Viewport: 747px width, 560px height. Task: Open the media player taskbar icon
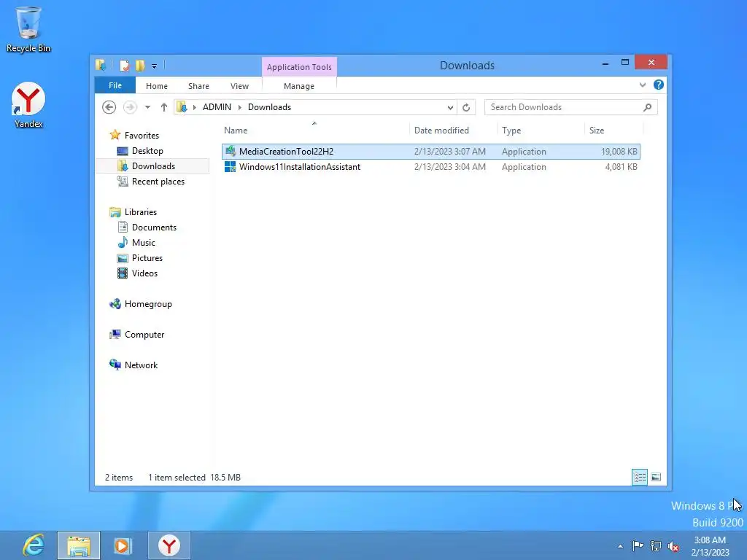tap(123, 545)
